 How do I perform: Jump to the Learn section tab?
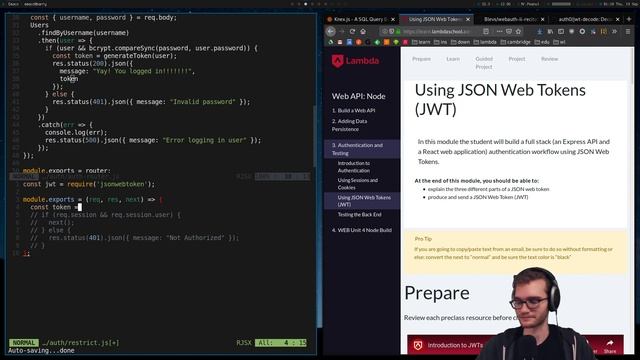coord(453,59)
